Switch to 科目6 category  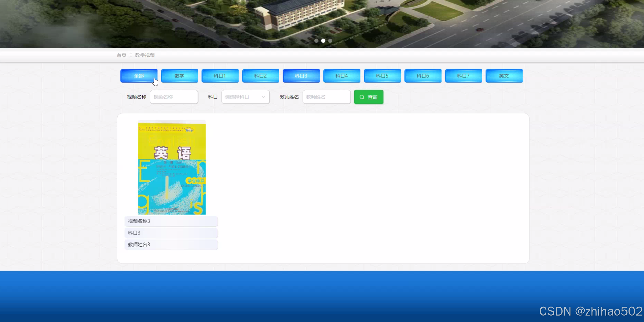423,76
